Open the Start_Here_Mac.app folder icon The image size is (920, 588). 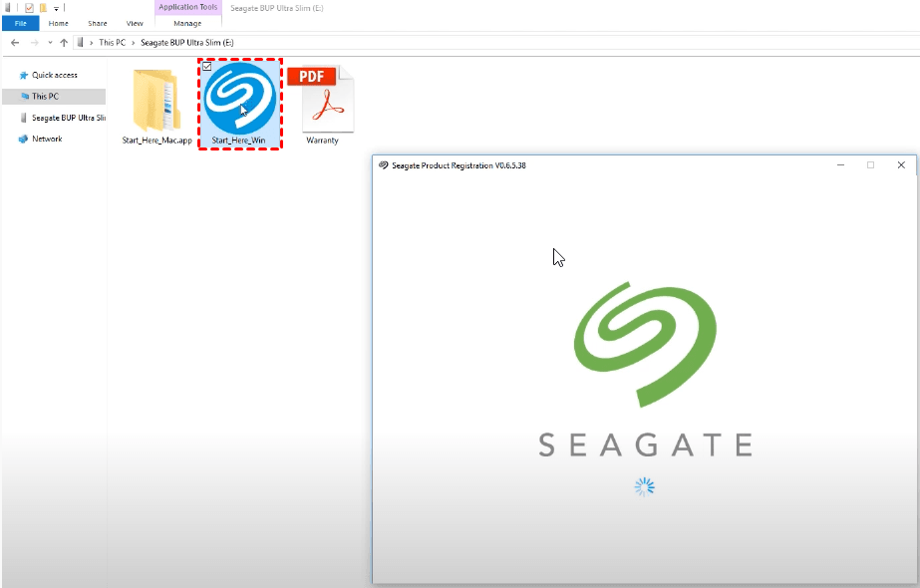pos(156,100)
